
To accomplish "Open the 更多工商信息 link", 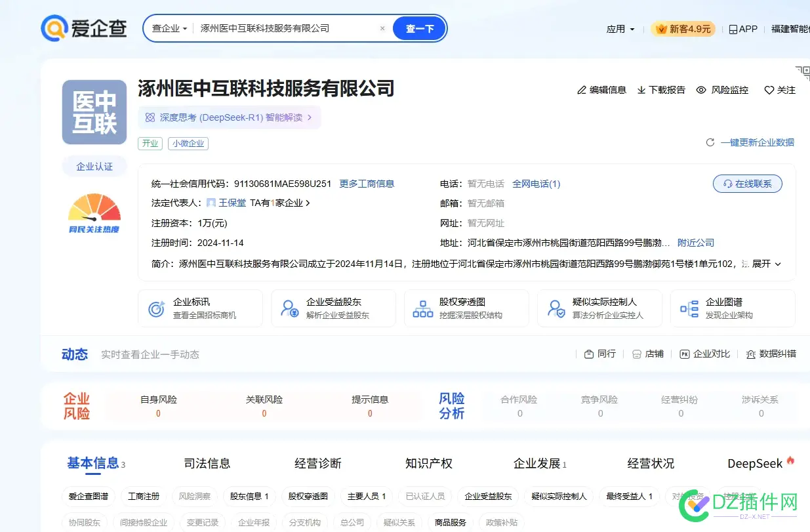I will tap(367, 184).
